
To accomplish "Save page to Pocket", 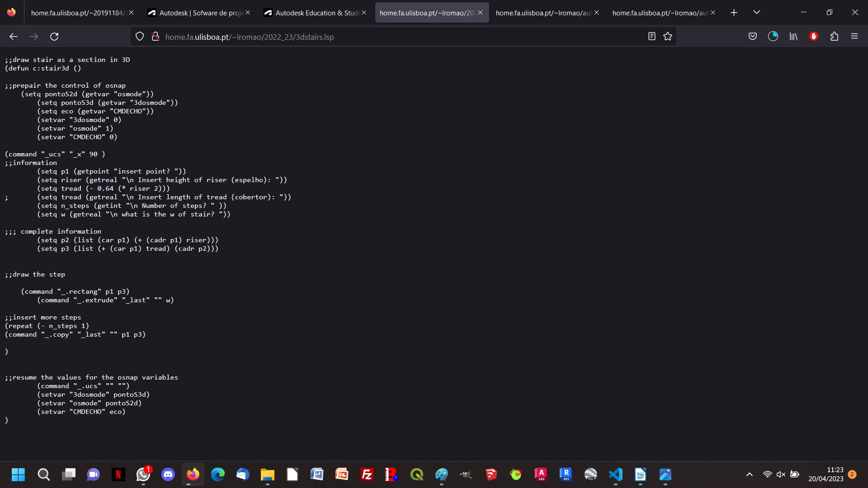I will point(753,37).
